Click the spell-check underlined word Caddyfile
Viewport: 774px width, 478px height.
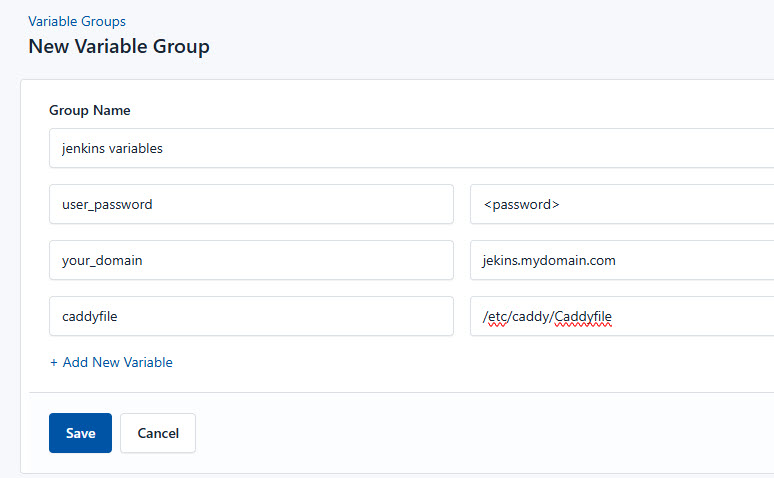582,317
